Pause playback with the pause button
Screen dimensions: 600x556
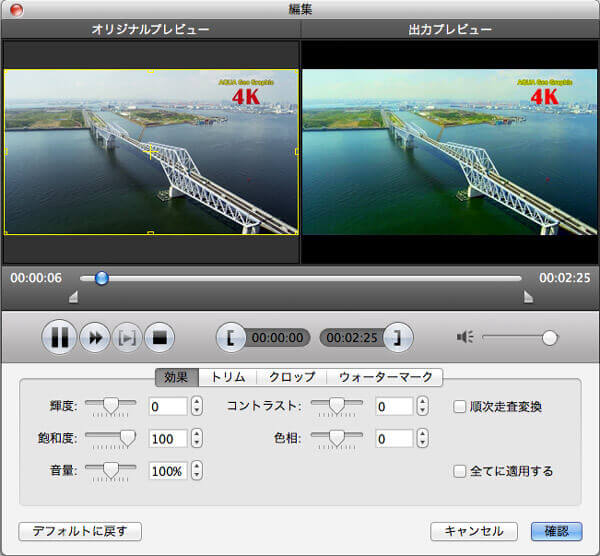pos(59,337)
